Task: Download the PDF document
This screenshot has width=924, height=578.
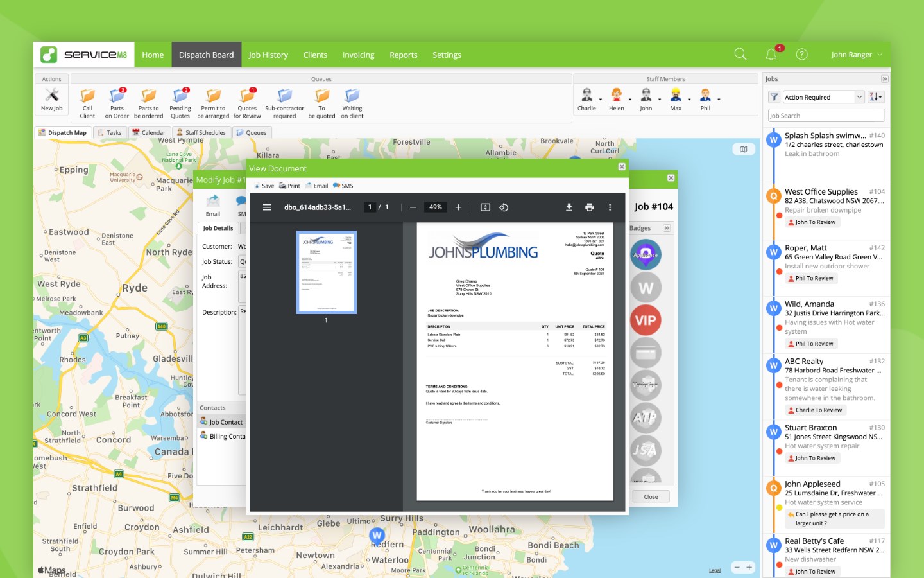Action: tap(569, 207)
